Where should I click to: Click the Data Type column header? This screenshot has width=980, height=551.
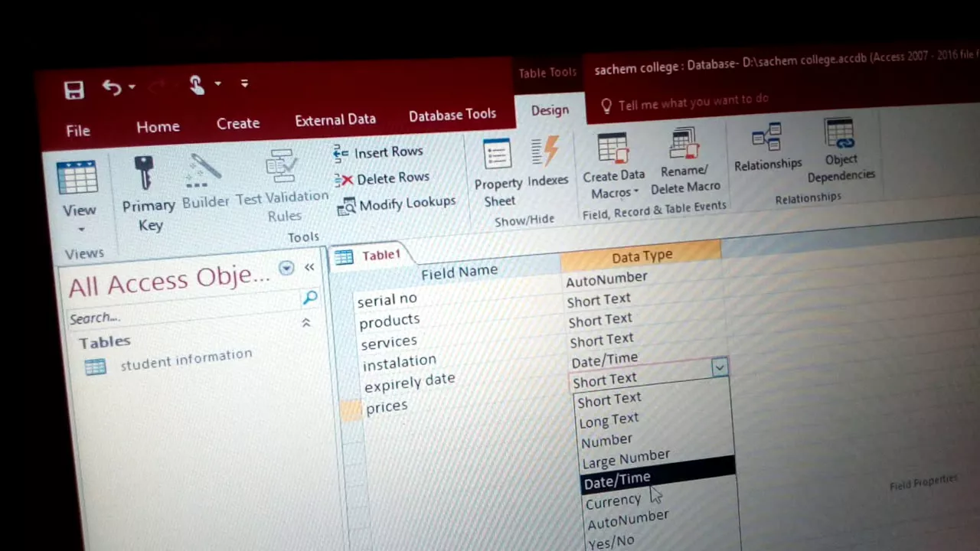pos(642,256)
